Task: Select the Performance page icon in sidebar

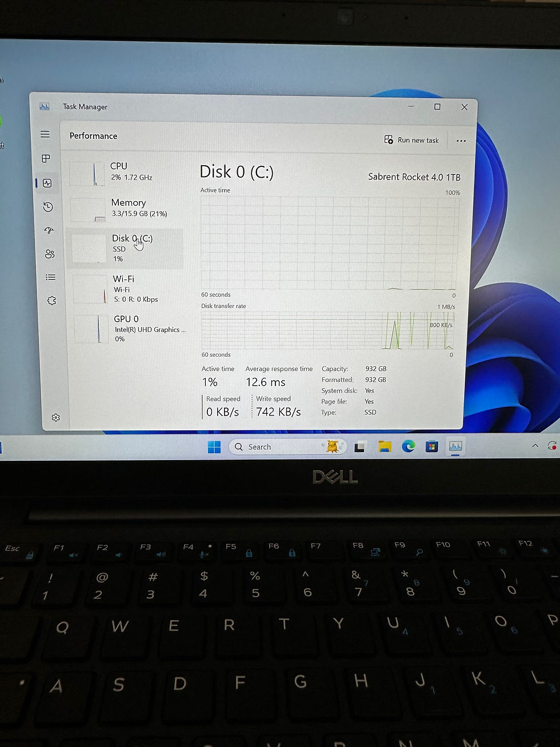Action: 47,183
